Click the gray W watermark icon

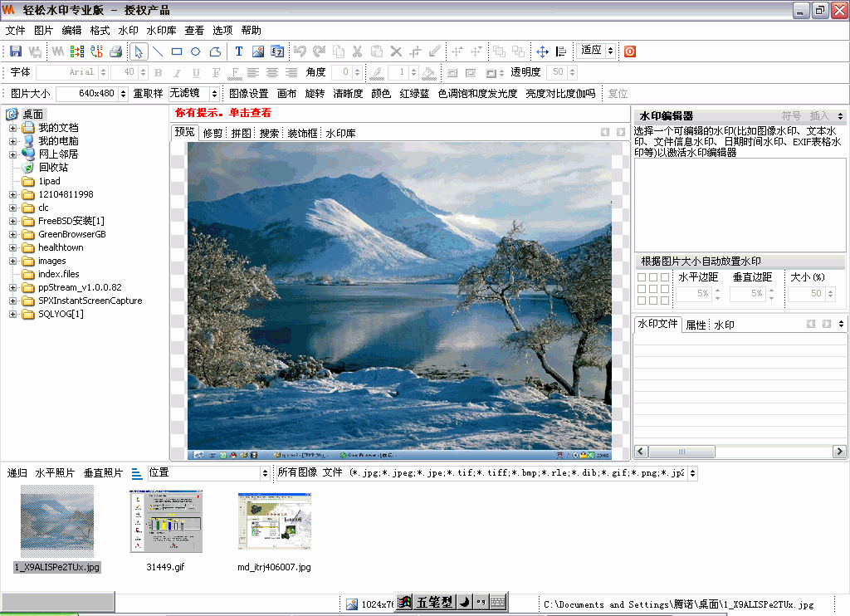[58, 51]
